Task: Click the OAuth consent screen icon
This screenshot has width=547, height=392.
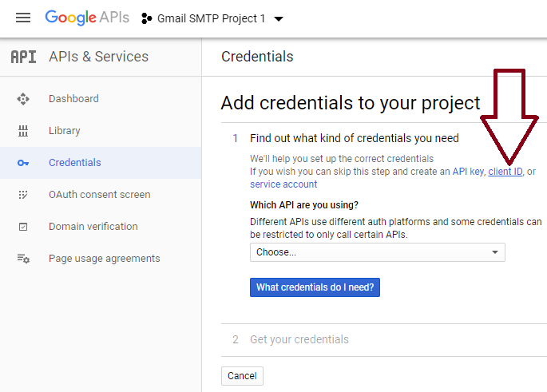Action: pos(23,195)
